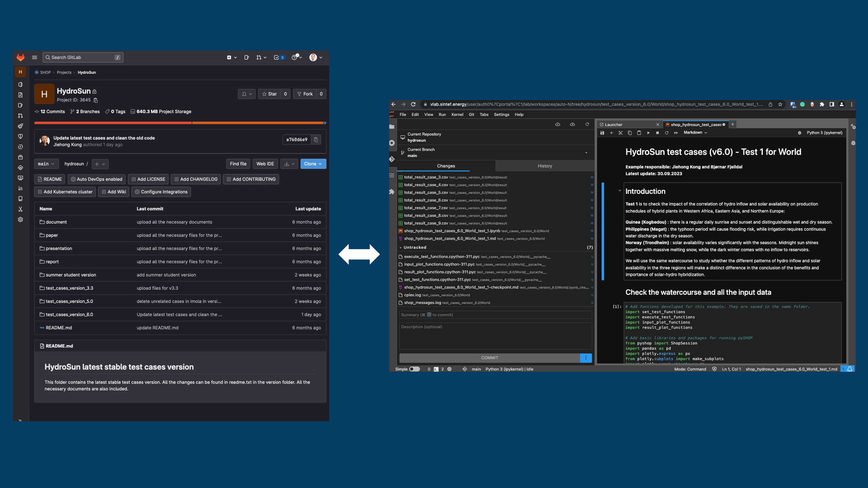Open the GitLab CI/CD pipelines sidebar icon
Image resolution: width=868 pixels, height=488 pixels.
click(20, 126)
